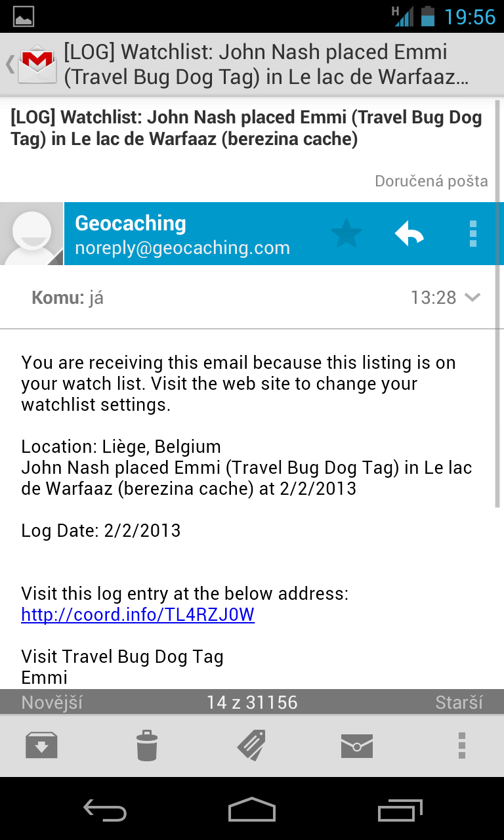Open bottom toolbar overflow menu
This screenshot has width=504, height=840.
click(462, 745)
